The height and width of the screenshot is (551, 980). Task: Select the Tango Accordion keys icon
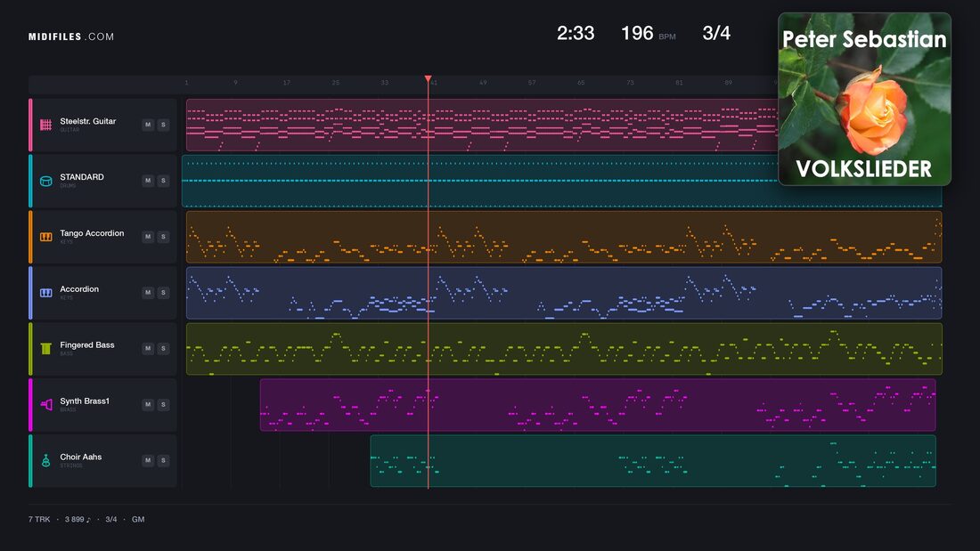45,237
